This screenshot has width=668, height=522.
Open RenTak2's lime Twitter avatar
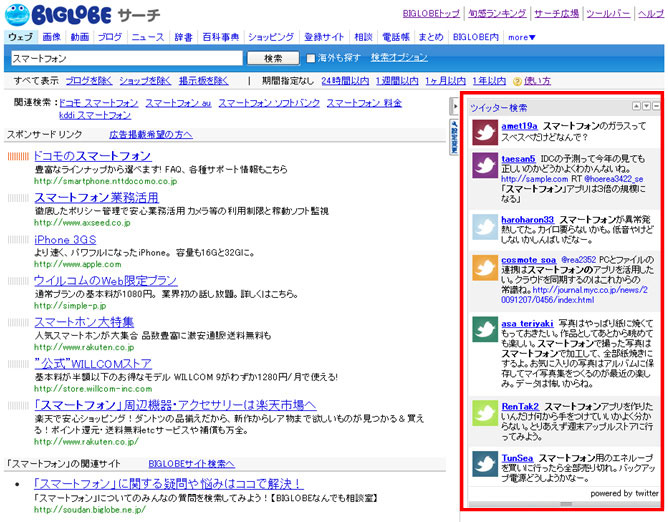pos(485,413)
